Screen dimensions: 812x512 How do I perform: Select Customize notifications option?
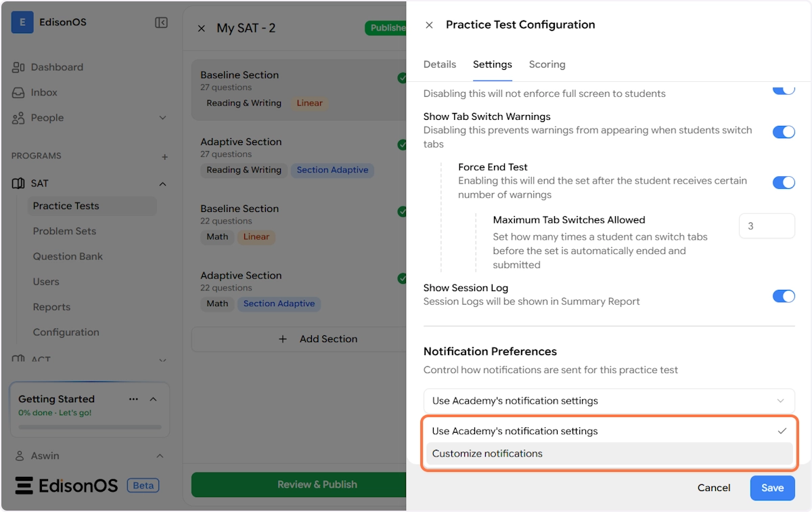pos(487,454)
